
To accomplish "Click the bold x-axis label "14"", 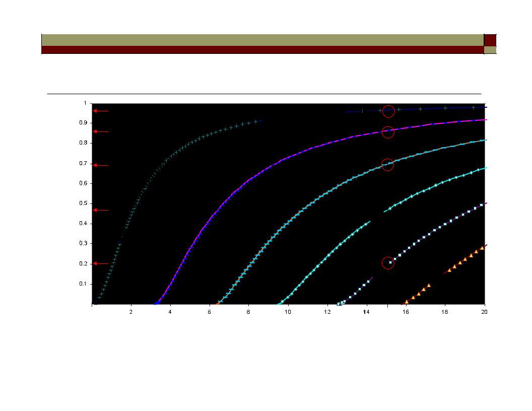I will tap(366, 312).
